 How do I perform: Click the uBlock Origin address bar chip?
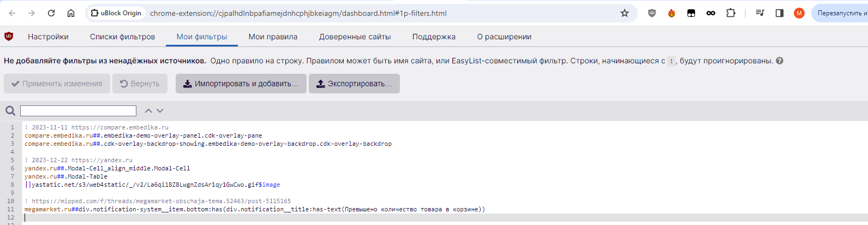coord(116,13)
